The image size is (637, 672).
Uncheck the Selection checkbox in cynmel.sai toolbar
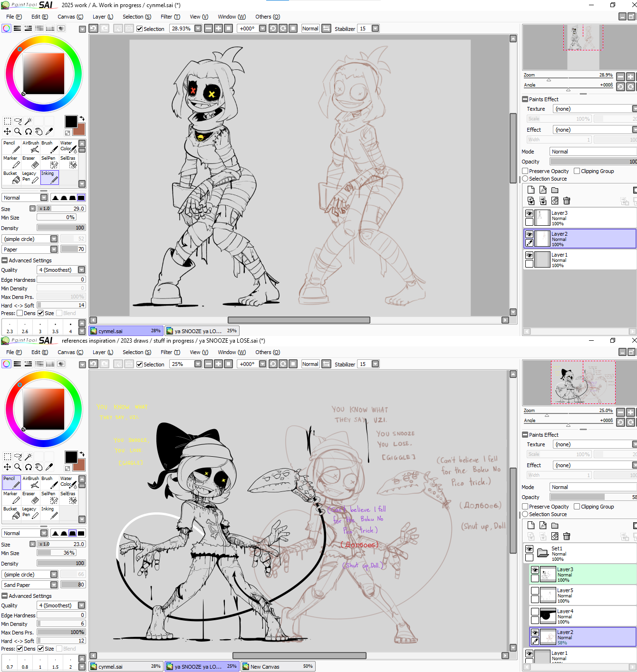tap(140, 29)
